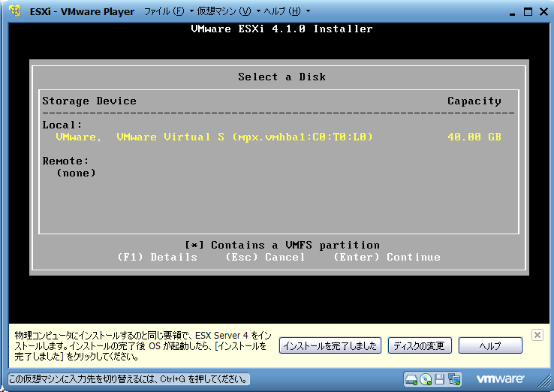This screenshot has width=554, height=392.
Task: Click the VMware Player app icon in title bar
Action: (15, 11)
